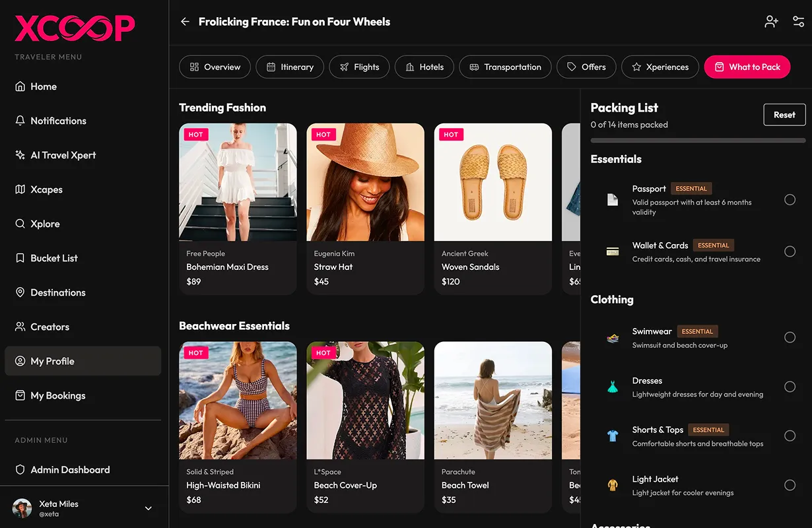Open the Overview tab
Viewport: 812px width, 528px height.
[x=215, y=67]
